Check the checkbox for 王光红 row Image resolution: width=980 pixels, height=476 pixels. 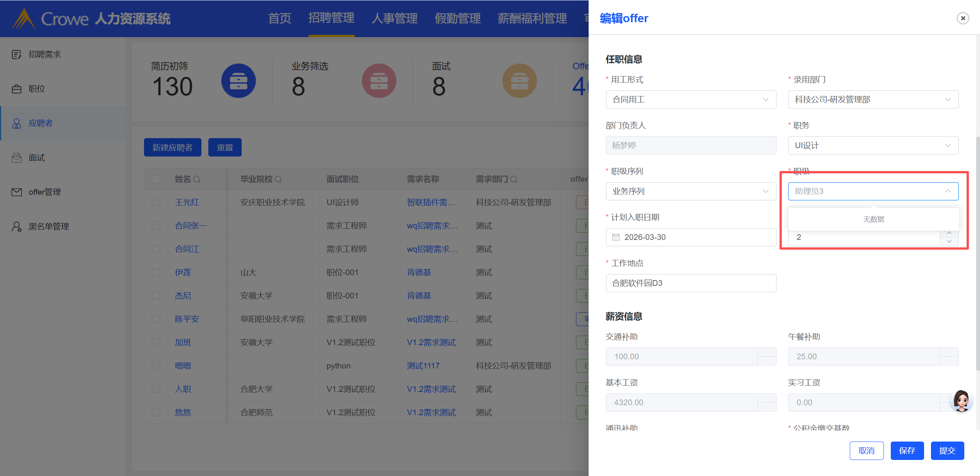click(156, 202)
